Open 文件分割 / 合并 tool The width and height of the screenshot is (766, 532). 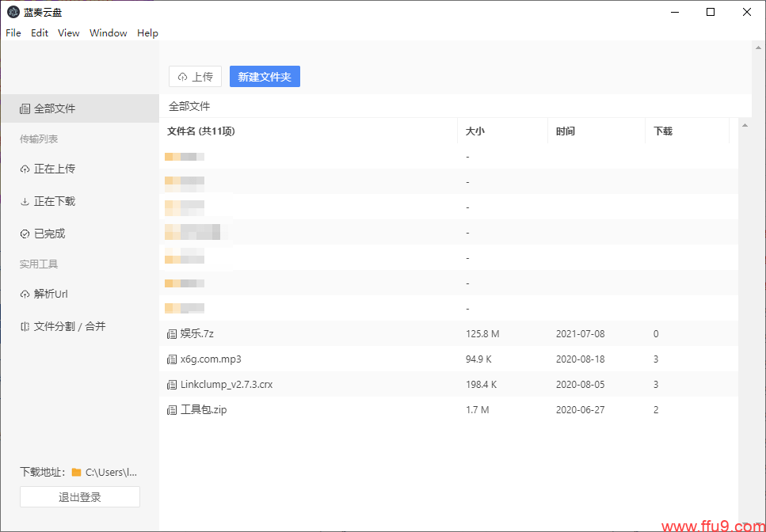(x=69, y=326)
